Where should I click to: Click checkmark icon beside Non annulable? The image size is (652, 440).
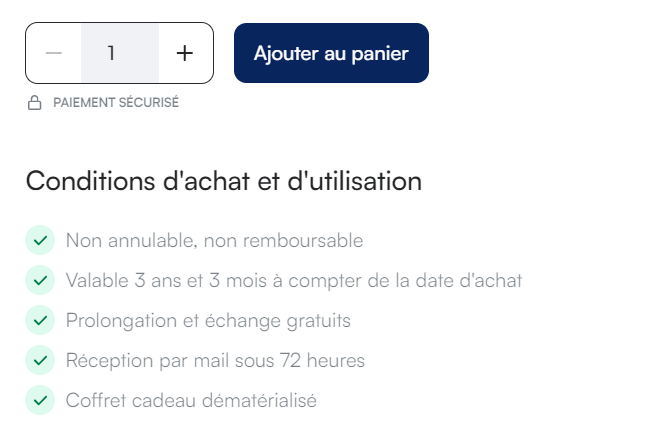40,240
